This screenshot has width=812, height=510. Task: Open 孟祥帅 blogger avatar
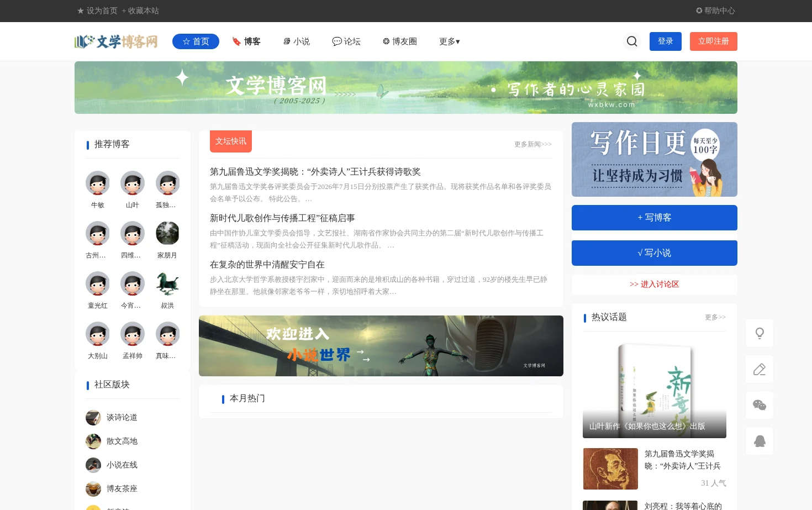tap(133, 334)
